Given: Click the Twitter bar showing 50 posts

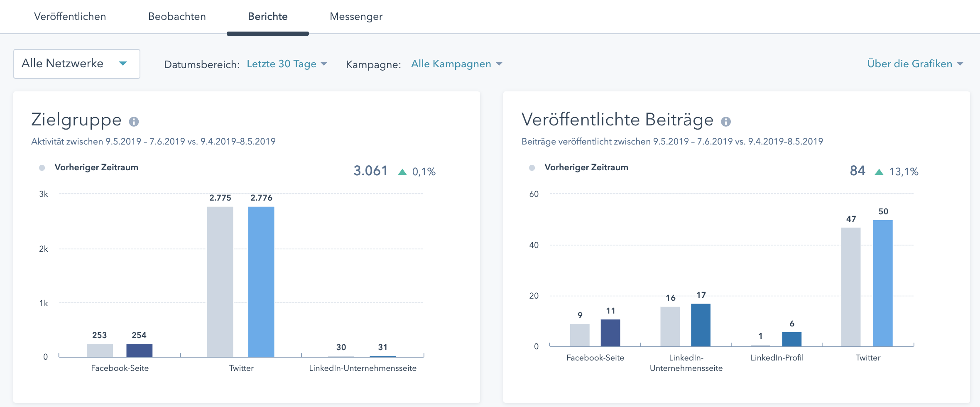Looking at the screenshot, I should [x=883, y=283].
